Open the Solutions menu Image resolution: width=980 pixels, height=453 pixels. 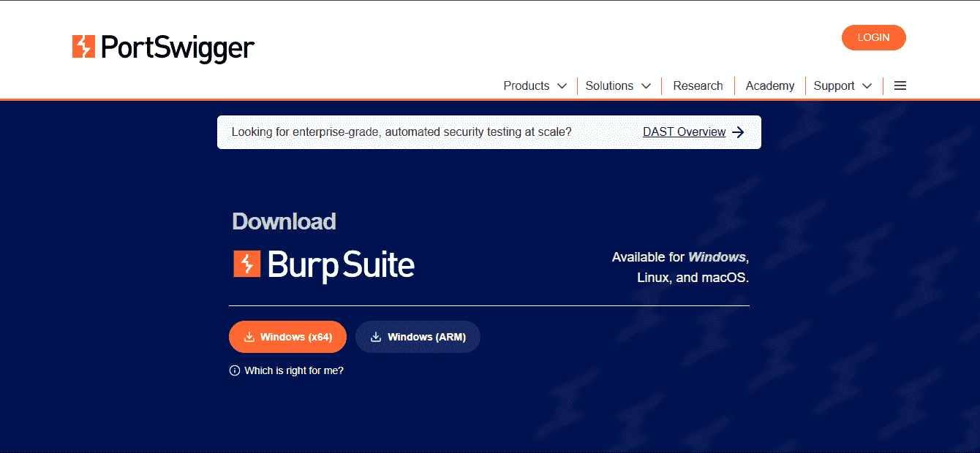tap(618, 85)
